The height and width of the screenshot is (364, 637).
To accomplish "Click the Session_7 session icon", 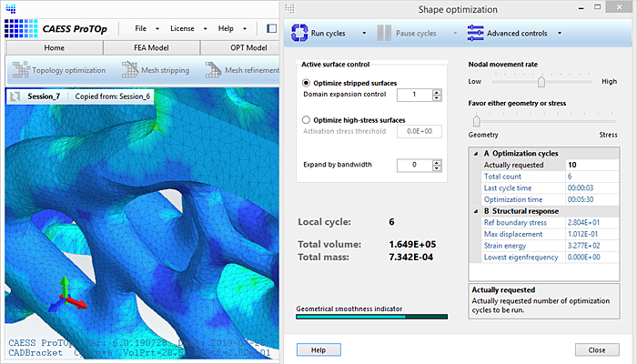I will (16, 96).
